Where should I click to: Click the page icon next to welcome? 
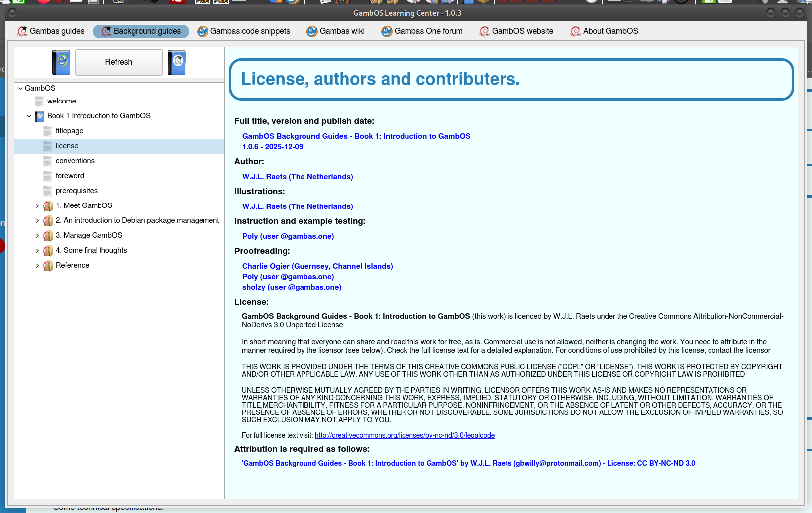pos(39,101)
